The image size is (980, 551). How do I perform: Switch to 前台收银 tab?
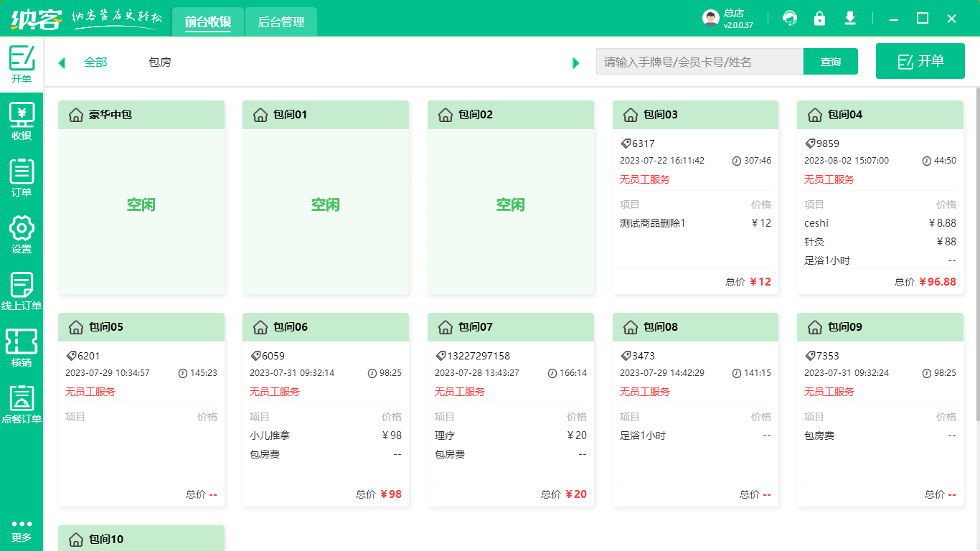pyautogui.click(x=208, y=22)
